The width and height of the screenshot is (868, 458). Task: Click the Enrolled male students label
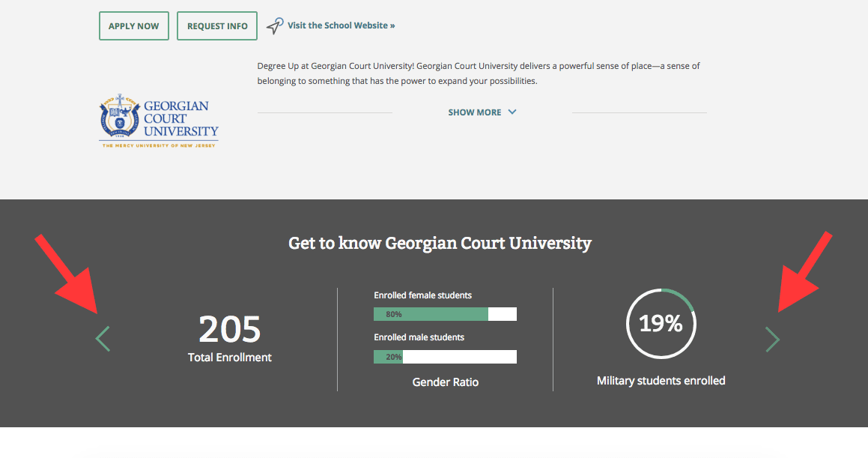coord(419,337)
